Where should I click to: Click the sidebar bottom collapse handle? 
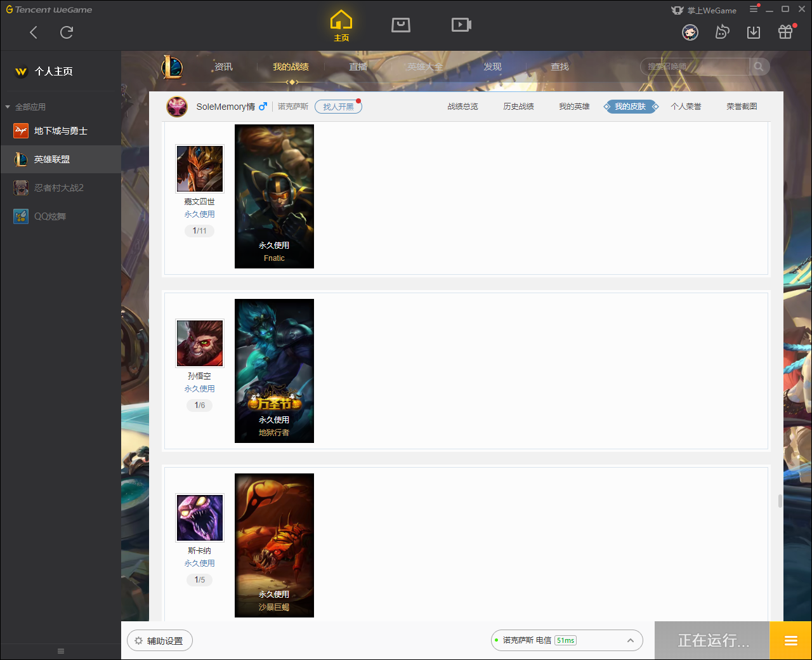[x=61, y=651]
